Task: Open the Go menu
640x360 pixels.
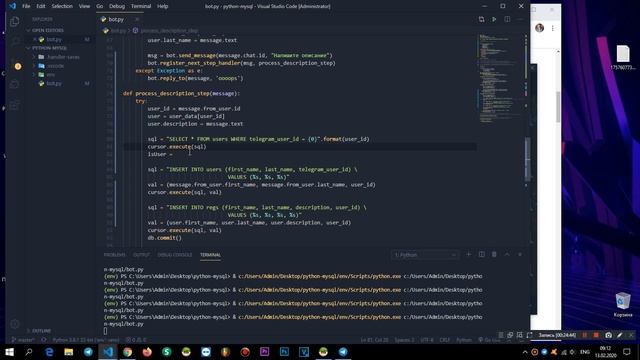Action: pyautogui.click(x=100, y=6)
